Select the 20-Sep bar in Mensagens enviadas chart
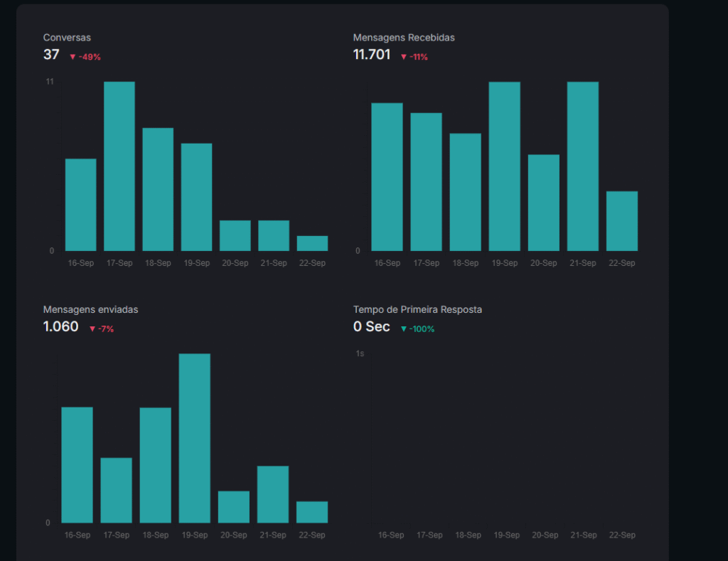728x561 pixels. coord(233,507)
